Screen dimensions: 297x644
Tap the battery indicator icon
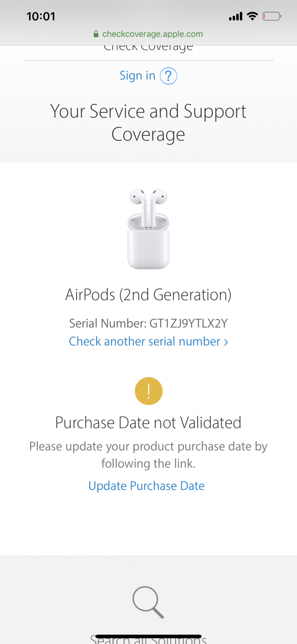coord(272,16)
